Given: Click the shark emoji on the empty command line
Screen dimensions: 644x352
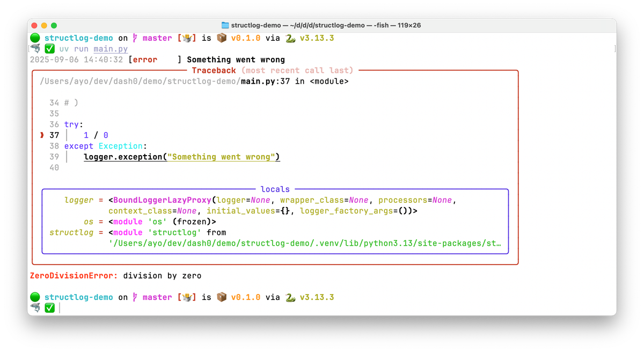Looking at the screenshot, I should (x=35, y=308).
